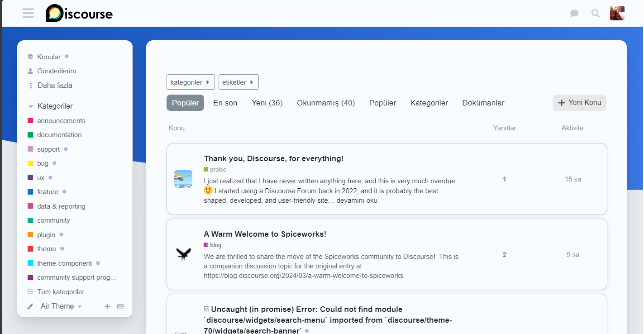
Task: Select the highlighted Popüler tab
Action: click(186, 103)
